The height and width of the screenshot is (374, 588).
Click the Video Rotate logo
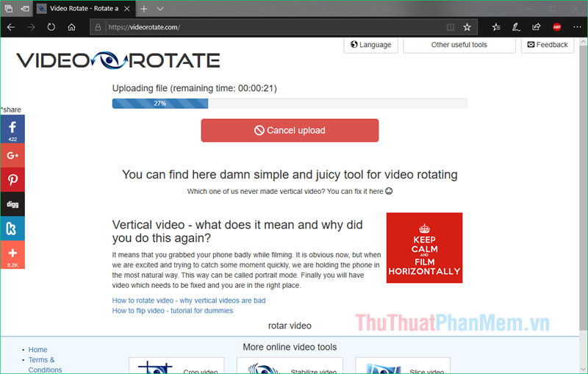(118, 60)
